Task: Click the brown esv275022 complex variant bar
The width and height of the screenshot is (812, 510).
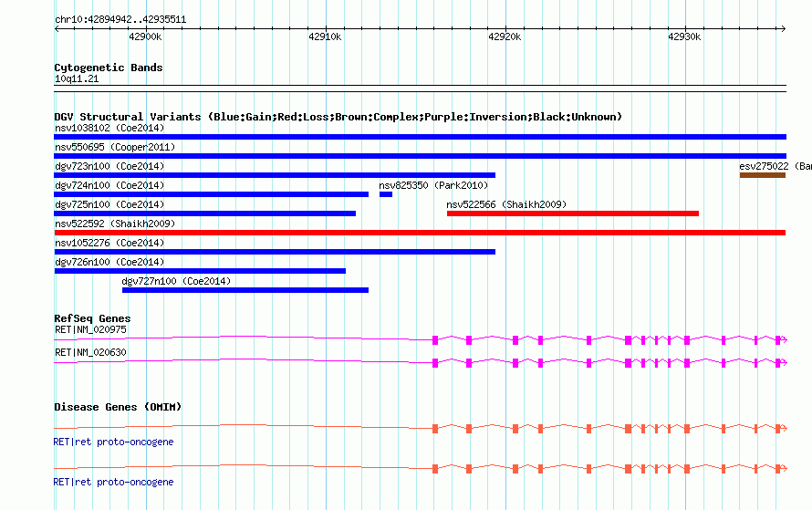Action: (x=763, y=175)
